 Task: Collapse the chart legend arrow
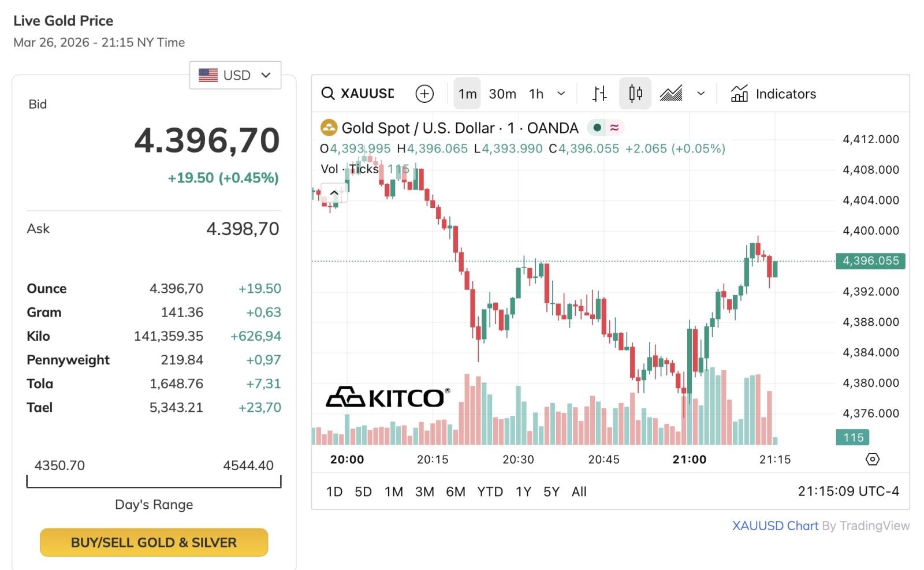pyautogui.click(x=334, y=193)
